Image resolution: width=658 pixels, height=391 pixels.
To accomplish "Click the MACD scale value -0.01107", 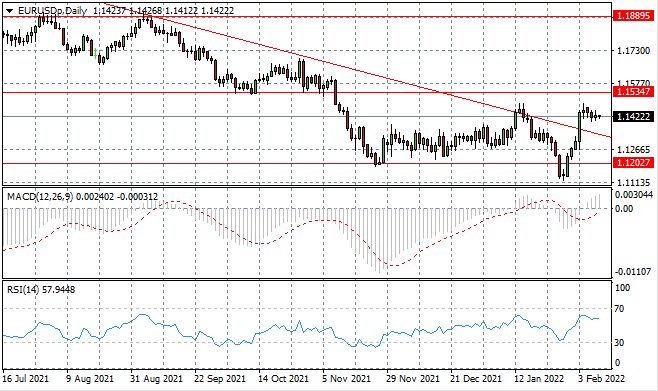I will click(634, 272).
